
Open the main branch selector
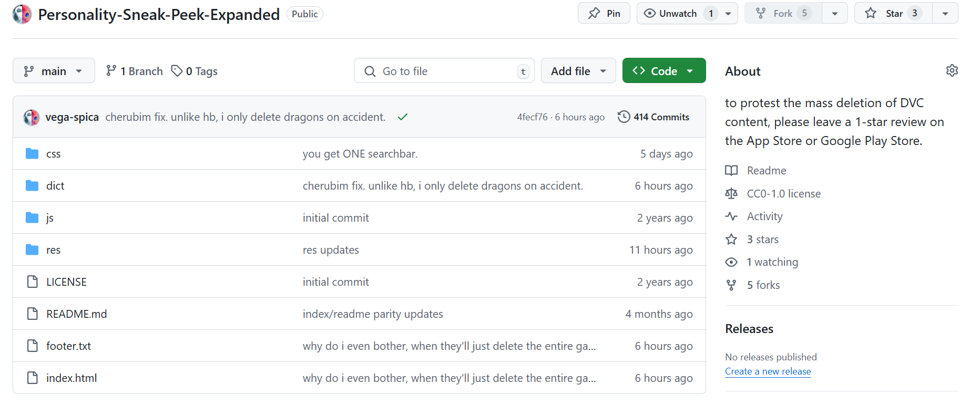54,71
